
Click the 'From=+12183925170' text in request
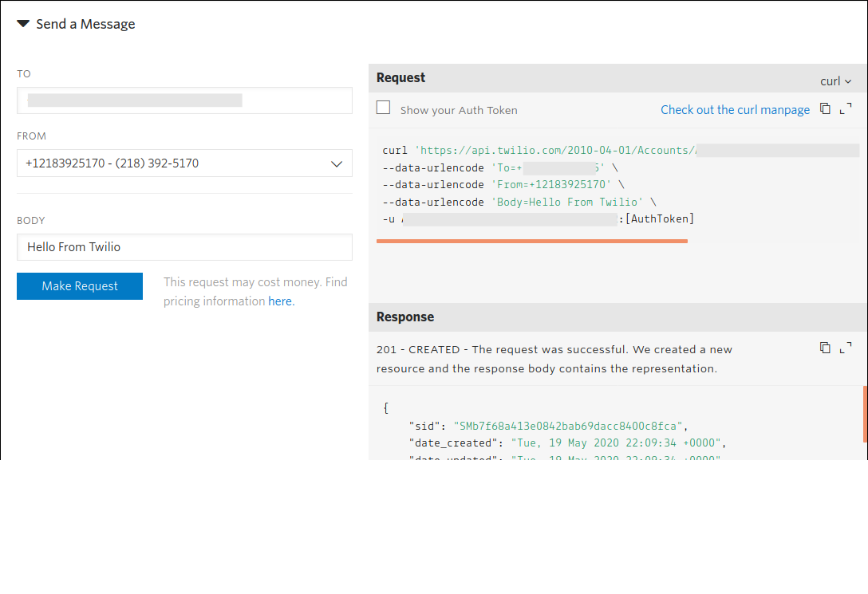[551, 185]
